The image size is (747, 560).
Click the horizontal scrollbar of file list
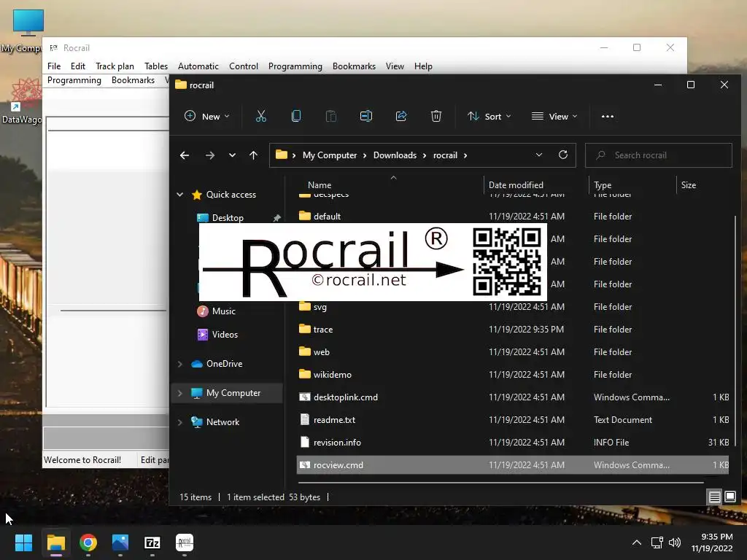tap(500, 483)
